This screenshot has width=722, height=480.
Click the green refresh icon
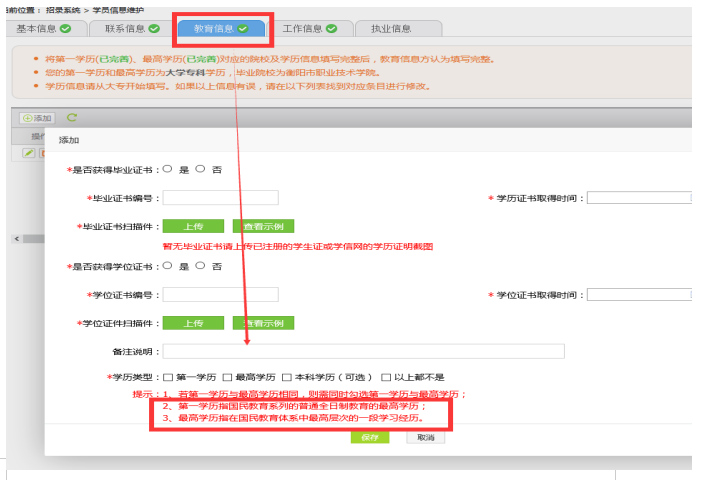coord(72,118)
